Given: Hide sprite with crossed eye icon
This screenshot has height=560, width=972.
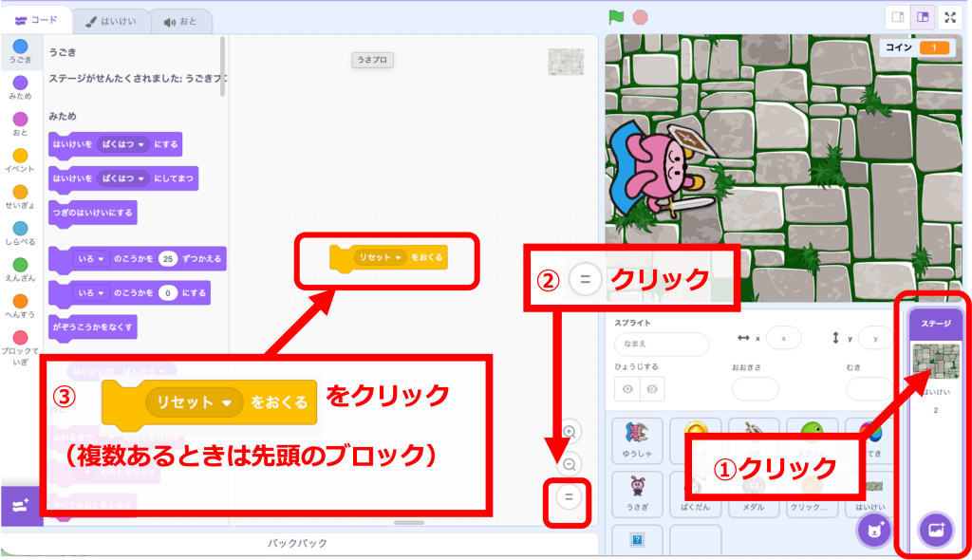Looking at the screenshot, I should click(652, 389).
